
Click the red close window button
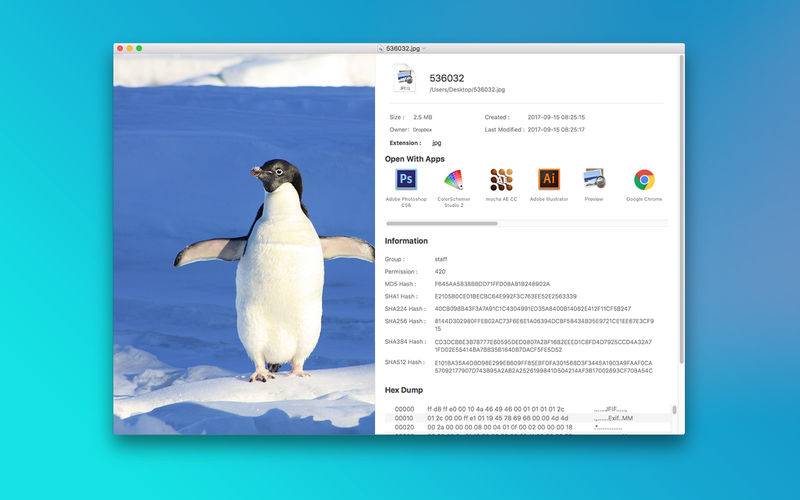tap(120, 48)
